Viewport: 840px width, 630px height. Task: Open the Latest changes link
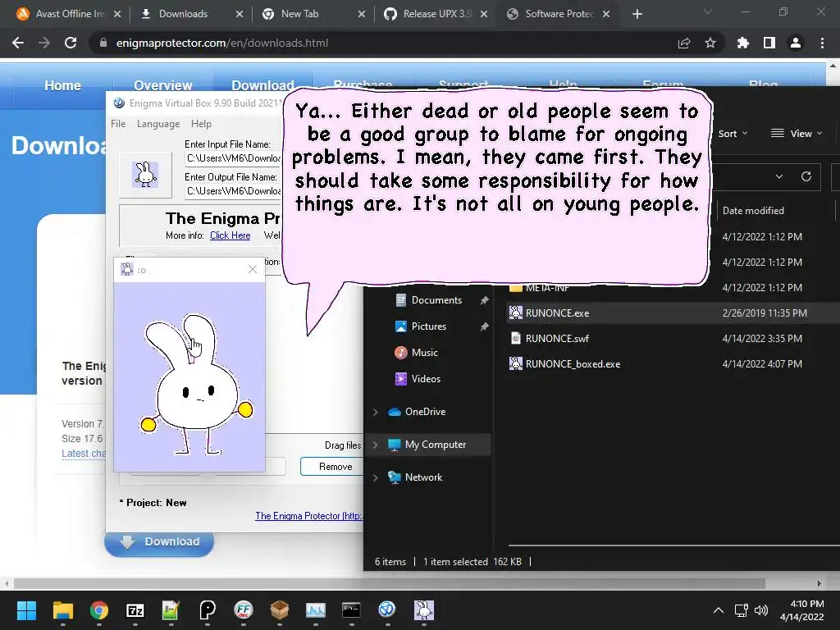84,453
